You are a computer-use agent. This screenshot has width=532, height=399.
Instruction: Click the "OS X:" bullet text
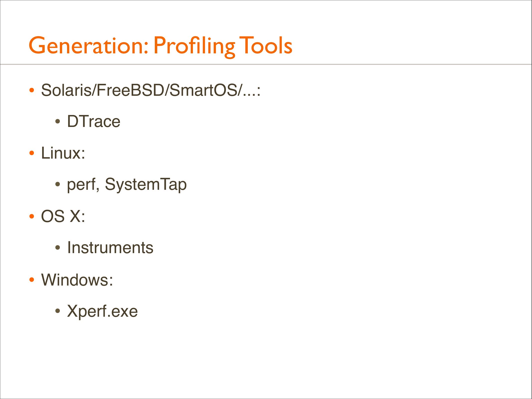tap(63, 216)
